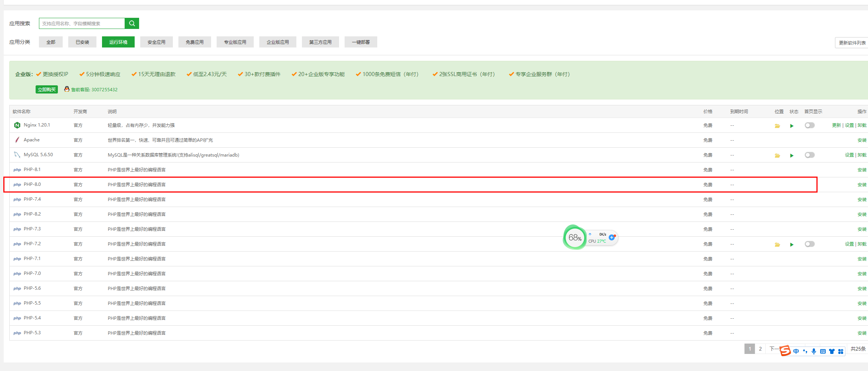868x371 pixels.
Task: Click 安装 link for PHP-7.4
Action: point(862,200)
